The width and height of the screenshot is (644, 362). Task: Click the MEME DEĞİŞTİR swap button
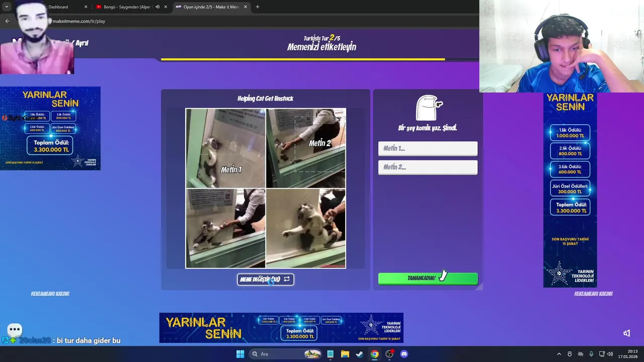[266, 279]
